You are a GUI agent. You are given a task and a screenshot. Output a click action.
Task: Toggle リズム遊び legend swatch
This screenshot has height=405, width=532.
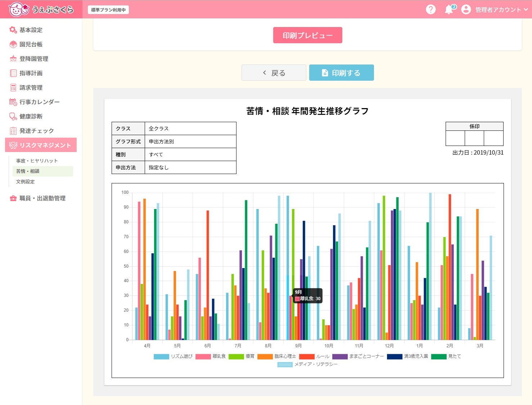(161, 356)
